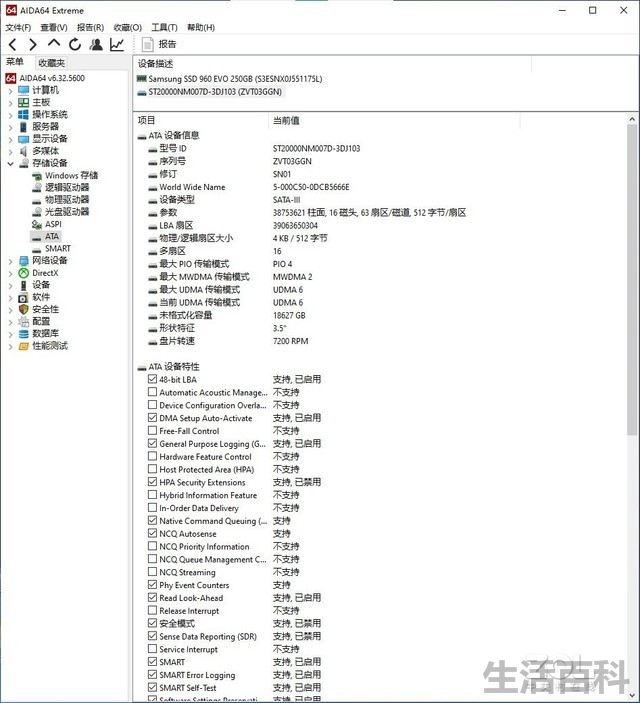Expand the 操作系统 tree node arrow
This screenshot has height=703, width=640.
(x=10, y=115)
